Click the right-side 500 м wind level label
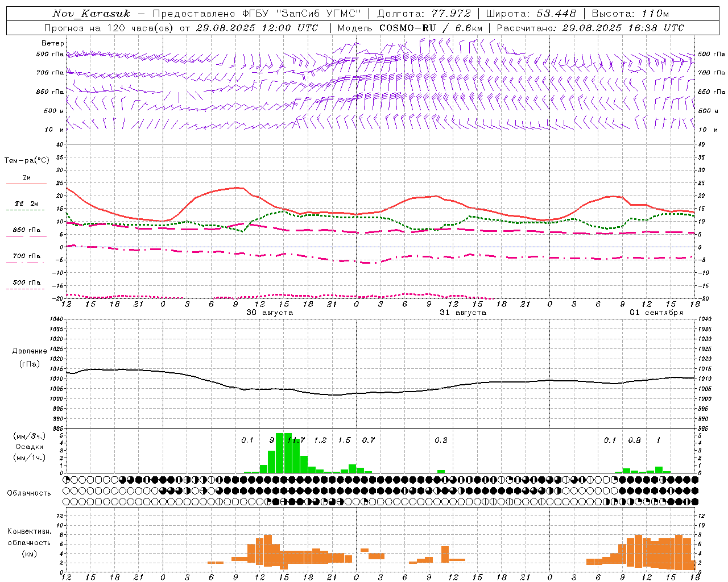 [708, 111]
